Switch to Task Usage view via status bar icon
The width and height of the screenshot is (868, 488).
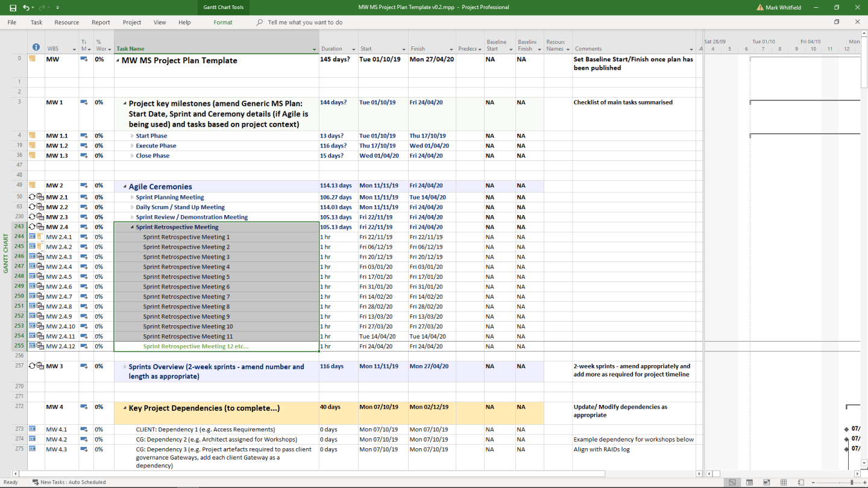pyautogui.click(x=750, y=482)
